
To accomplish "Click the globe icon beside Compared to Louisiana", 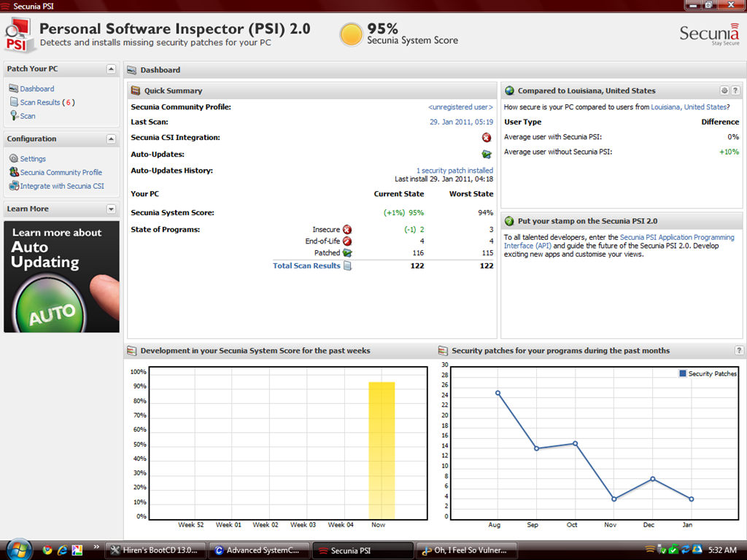I will point(509,90).
